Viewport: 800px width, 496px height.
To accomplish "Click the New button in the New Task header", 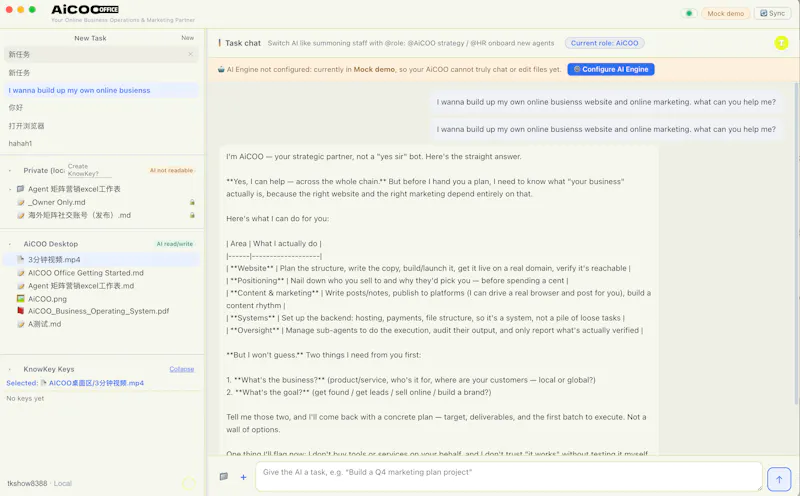I will point(187,38).
